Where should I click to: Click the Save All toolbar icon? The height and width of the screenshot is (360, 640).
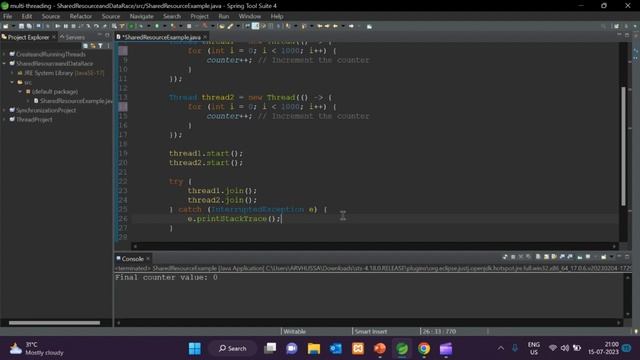29,26
